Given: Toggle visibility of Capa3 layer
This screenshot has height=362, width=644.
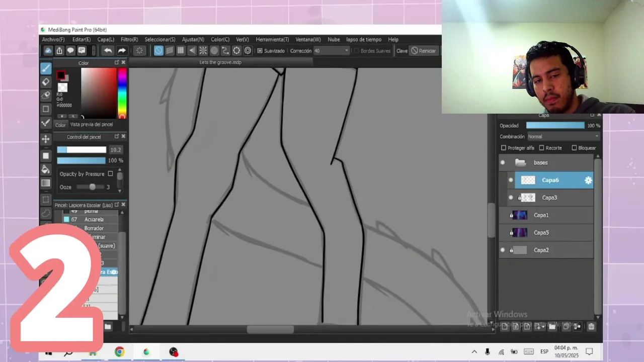Looking at the screenshot, I should point(511,198).
